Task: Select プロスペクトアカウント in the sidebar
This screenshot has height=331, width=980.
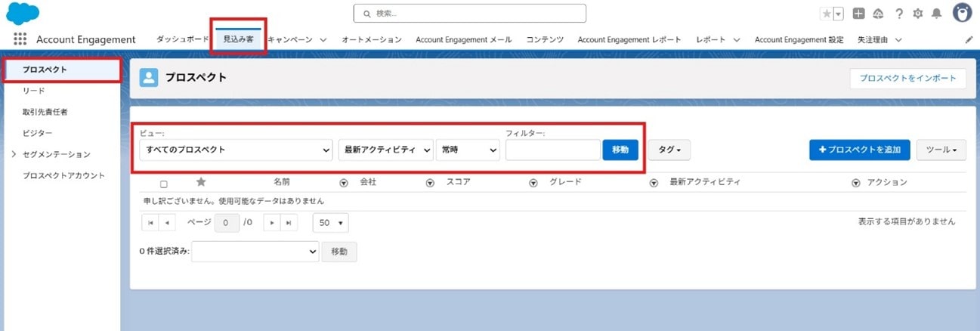Action: click(x=63, y=175)
